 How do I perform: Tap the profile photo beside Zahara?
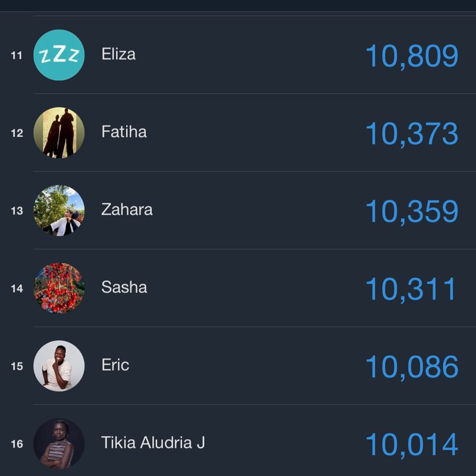(x=59, y=211)
